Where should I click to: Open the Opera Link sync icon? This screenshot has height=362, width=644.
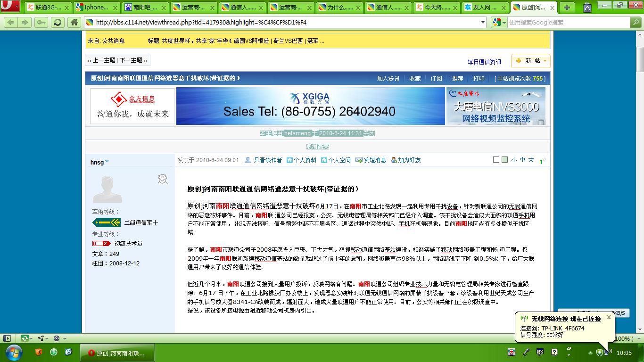(x=24, y=338)
